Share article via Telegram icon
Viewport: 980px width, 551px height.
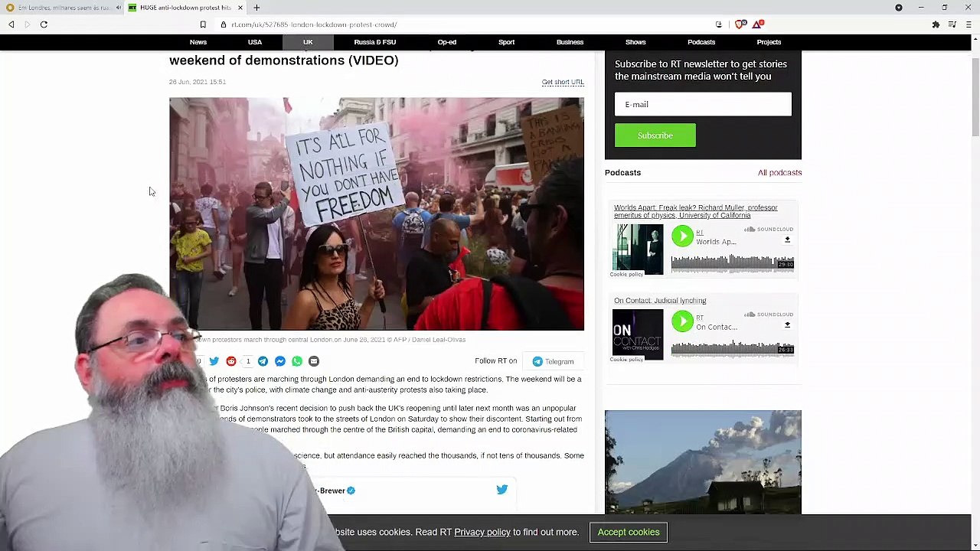(263, 361)
